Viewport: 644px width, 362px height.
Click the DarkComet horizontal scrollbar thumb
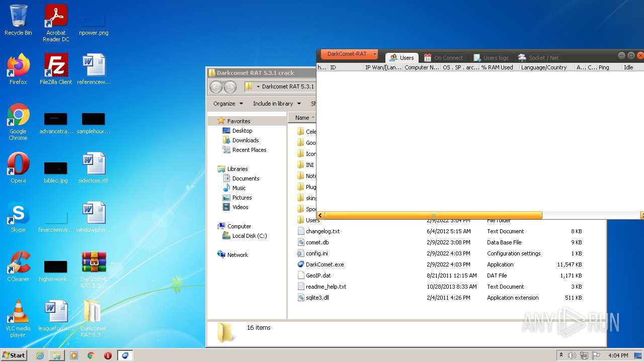433,215
